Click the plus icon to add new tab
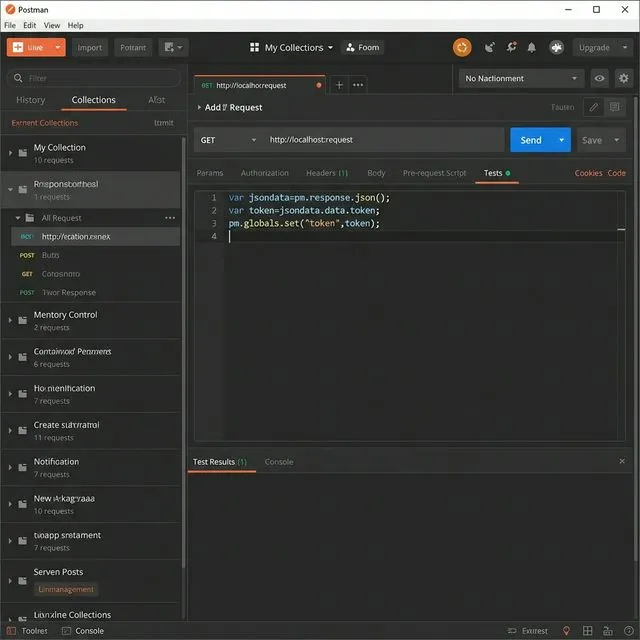This screenshot has width=640, height=640. tap(339, 85)
